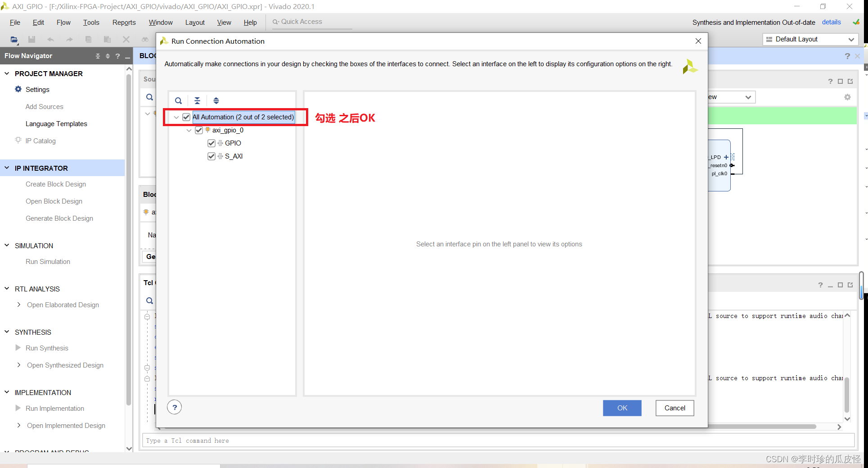Collapse the SIMULATION section
Viewport: 868px width, 468px height.
click(x=7, y=245)
